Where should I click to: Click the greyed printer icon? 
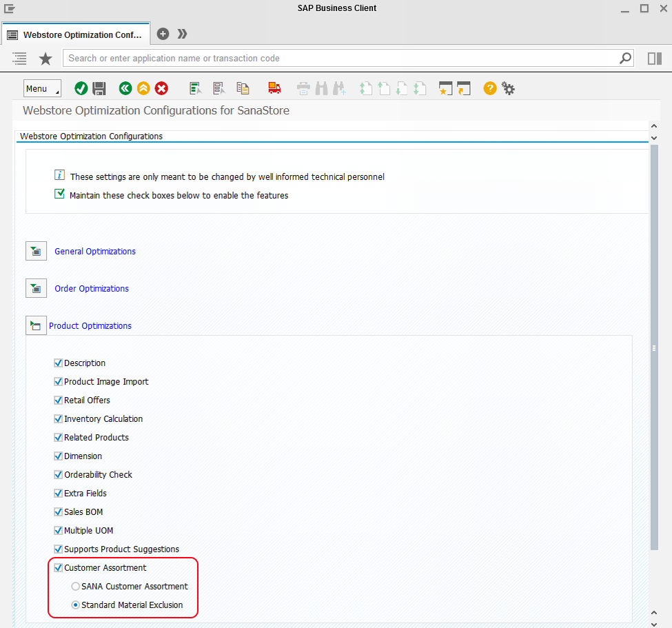[x=303, y=89]
